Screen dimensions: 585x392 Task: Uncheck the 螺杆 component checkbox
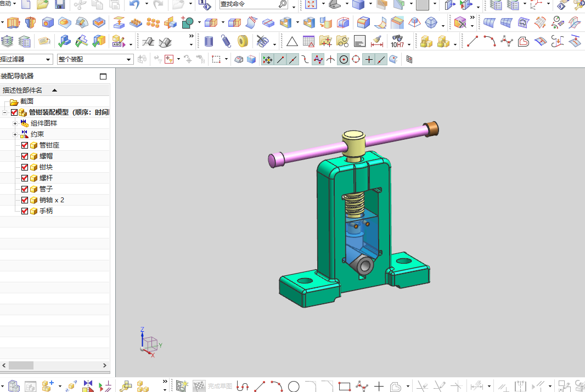pyautogui.click(x=25, y=178)
